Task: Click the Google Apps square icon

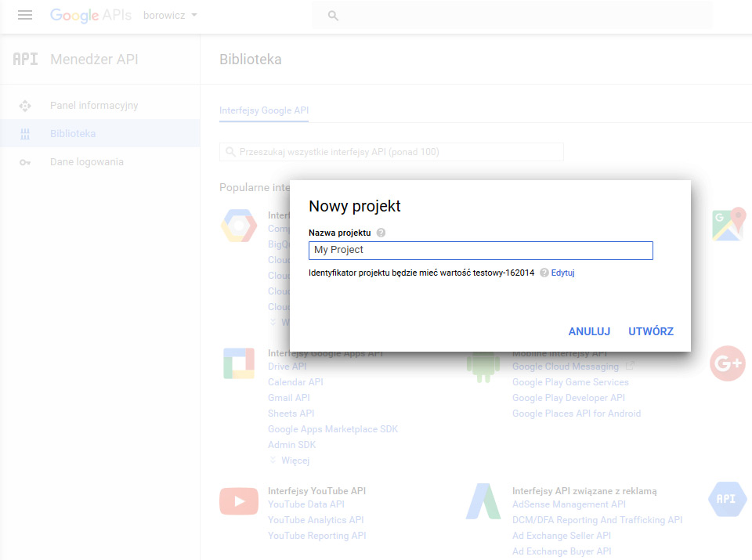Action: [239, 363]
